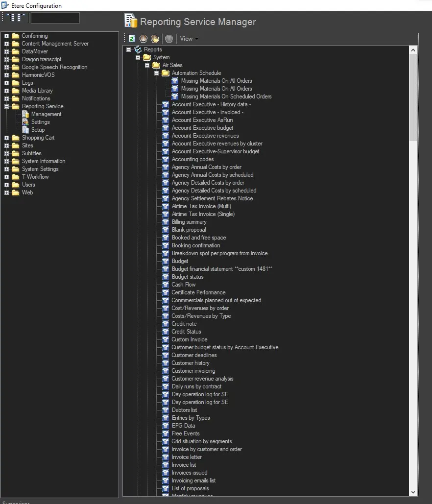Click the EPG Data report icon

pos(166,426)
